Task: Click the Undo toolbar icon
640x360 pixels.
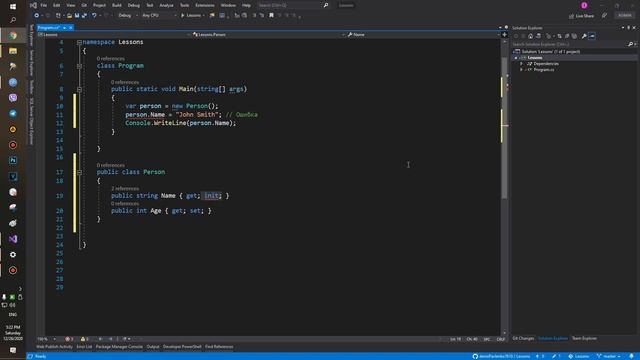Action: click(x=94, y=16)
